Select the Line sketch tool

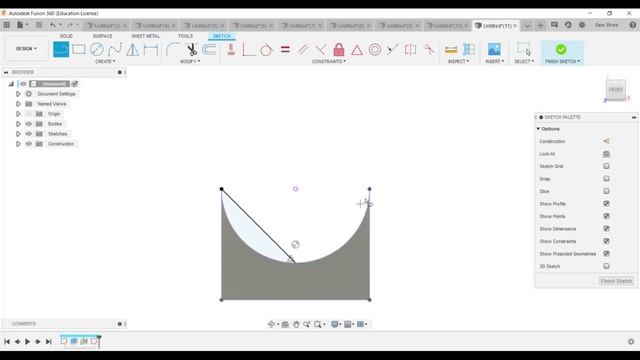(61, 49)
